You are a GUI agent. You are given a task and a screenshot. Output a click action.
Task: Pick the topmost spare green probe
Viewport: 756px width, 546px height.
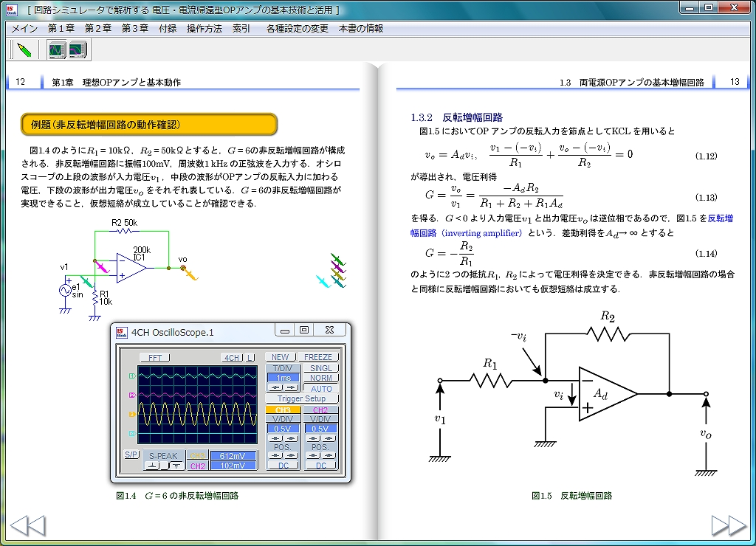pos(338,259)
